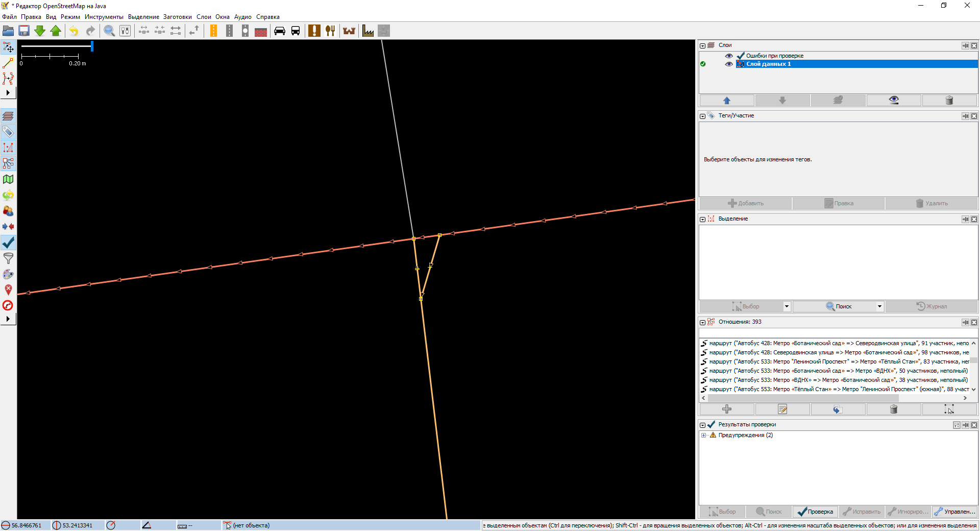Open the Правка menu
This screenshot has height=531, width=980.
coord(31,17)
